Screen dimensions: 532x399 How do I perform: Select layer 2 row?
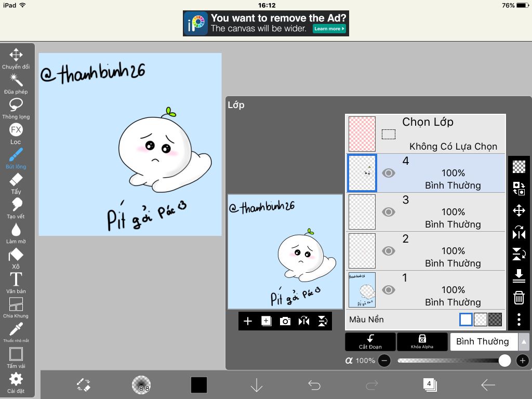[426, 251]
